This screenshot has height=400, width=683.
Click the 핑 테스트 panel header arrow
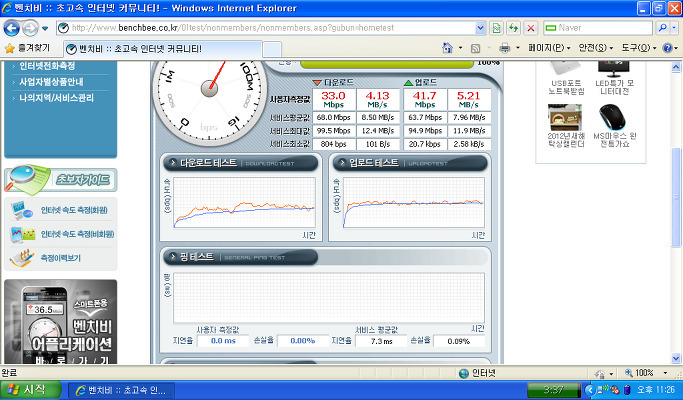[x=173, y=257]
